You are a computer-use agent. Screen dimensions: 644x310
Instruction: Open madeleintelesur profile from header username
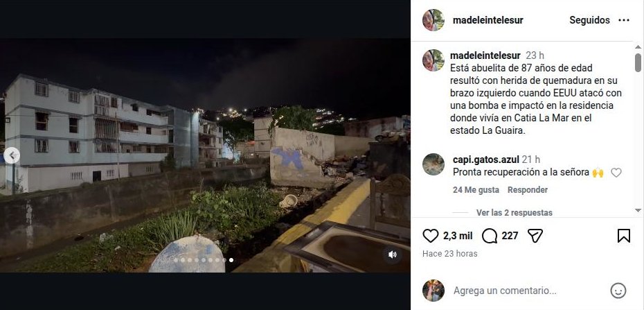(x=488, y=20)
